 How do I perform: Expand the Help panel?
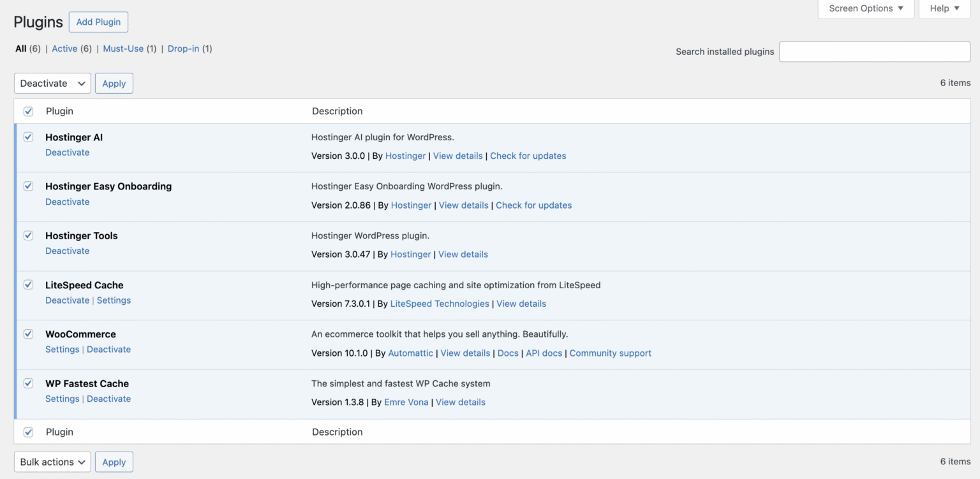point(944,8)
